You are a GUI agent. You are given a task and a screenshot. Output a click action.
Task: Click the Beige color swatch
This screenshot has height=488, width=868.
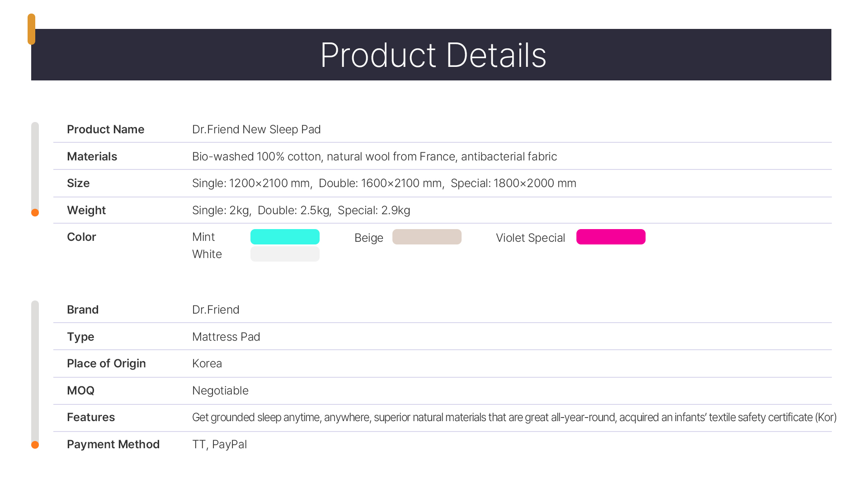427,237
